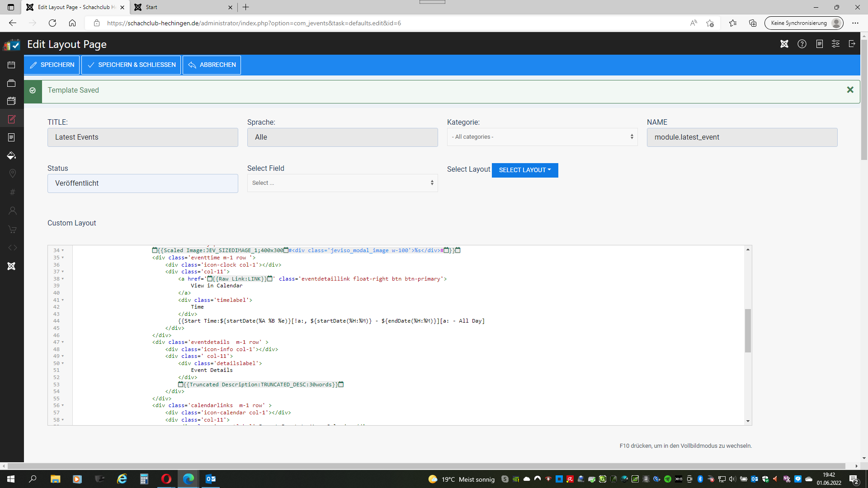This screenshot has height=488, width=868.
Task: Open the configuration sliders icon in header
Action: point(836,44)
